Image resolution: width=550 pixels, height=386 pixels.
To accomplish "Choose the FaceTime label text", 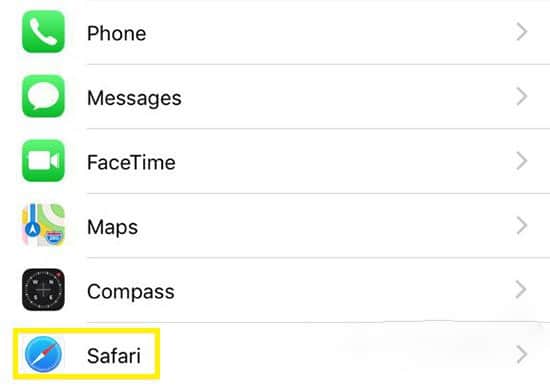I will point(131,162).
